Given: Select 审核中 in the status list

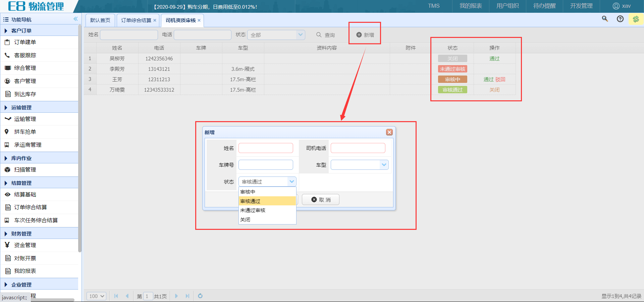Looking at the screenshot, I should [x=267, y=192].
